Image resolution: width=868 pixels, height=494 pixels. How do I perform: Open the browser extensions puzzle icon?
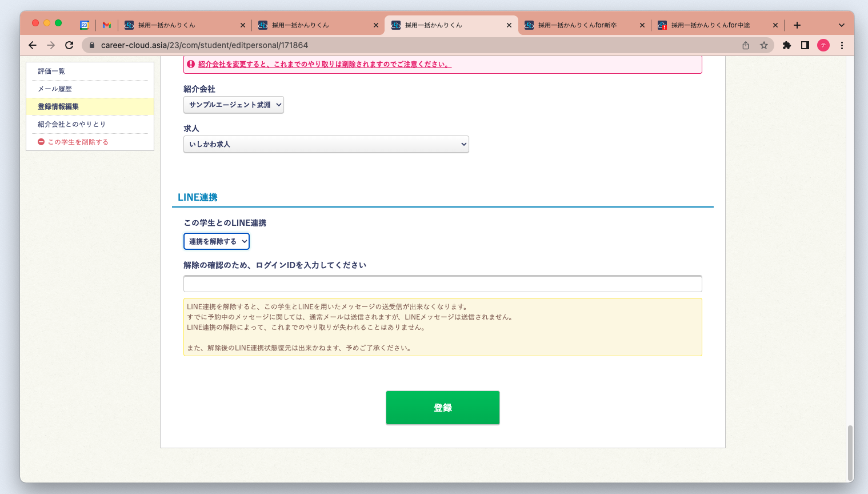pos(787,45)
